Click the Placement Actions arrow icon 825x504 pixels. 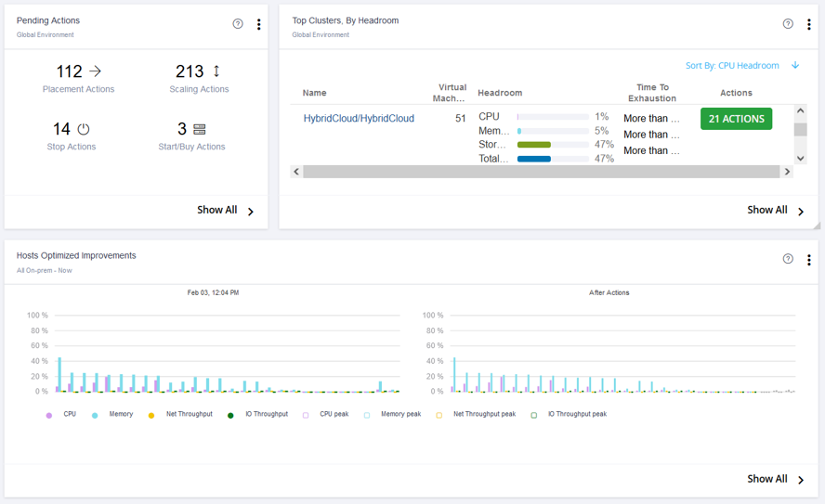[95, 71]
